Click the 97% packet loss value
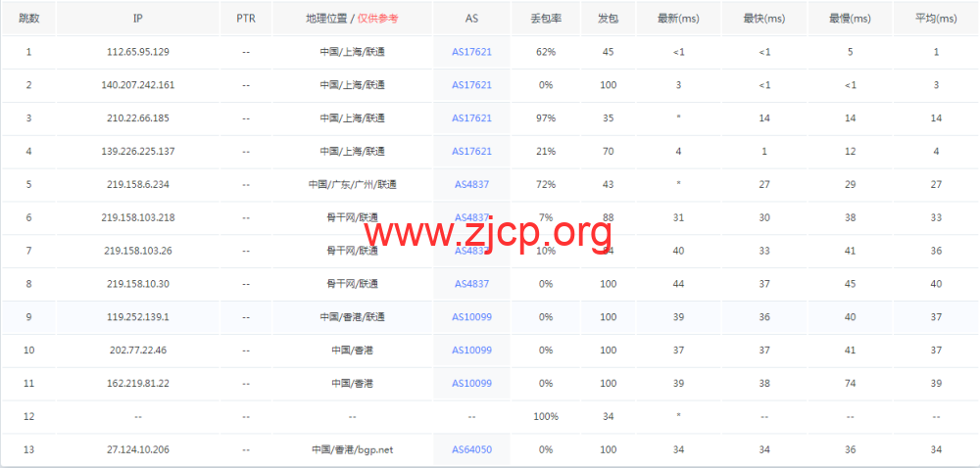 (546, 117)
